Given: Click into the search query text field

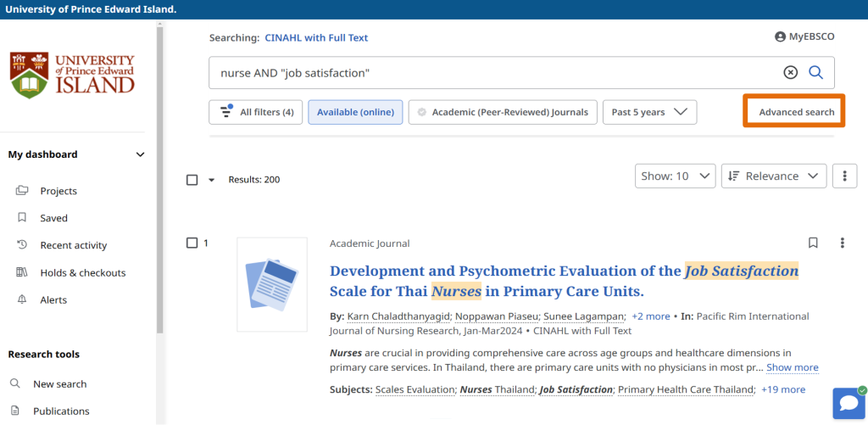Looking at the screenshot, I should [492, 73].
